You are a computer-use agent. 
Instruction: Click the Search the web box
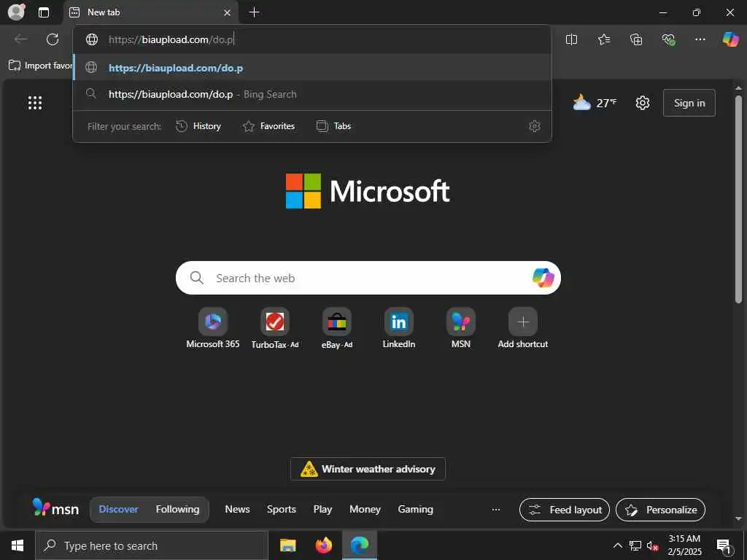tap(368, 278)
